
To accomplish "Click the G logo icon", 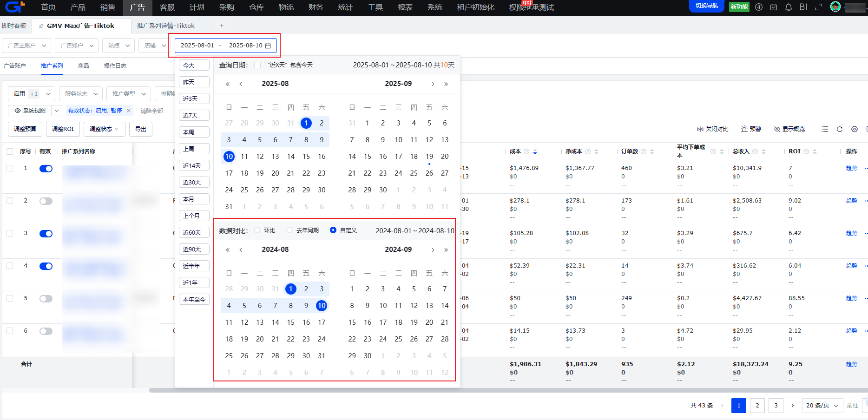I will 15,7.
